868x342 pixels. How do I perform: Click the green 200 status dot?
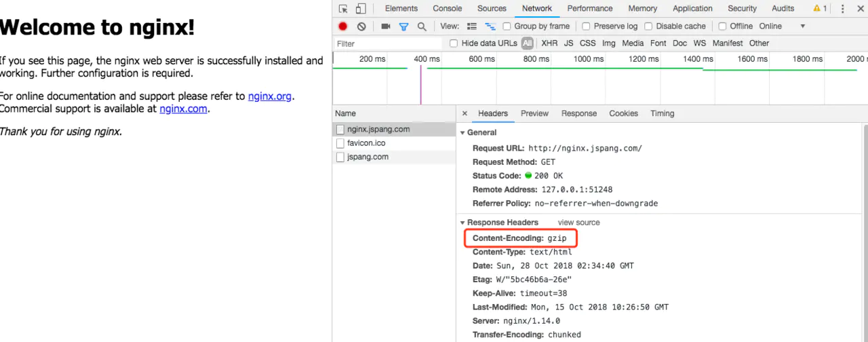click(528, 176)
